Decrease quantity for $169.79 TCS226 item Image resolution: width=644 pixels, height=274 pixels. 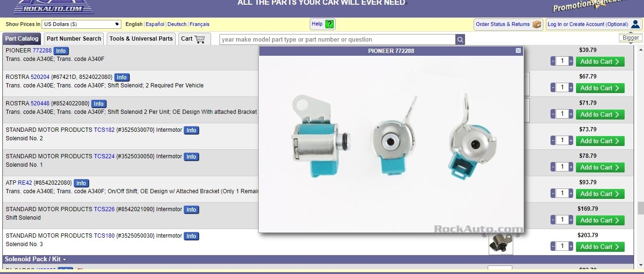[553, 220]
